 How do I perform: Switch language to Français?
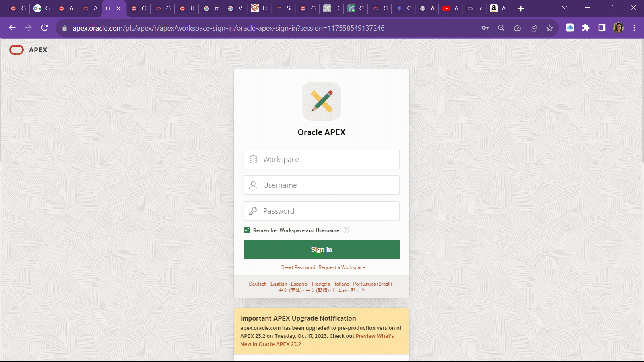click(321, 284)
